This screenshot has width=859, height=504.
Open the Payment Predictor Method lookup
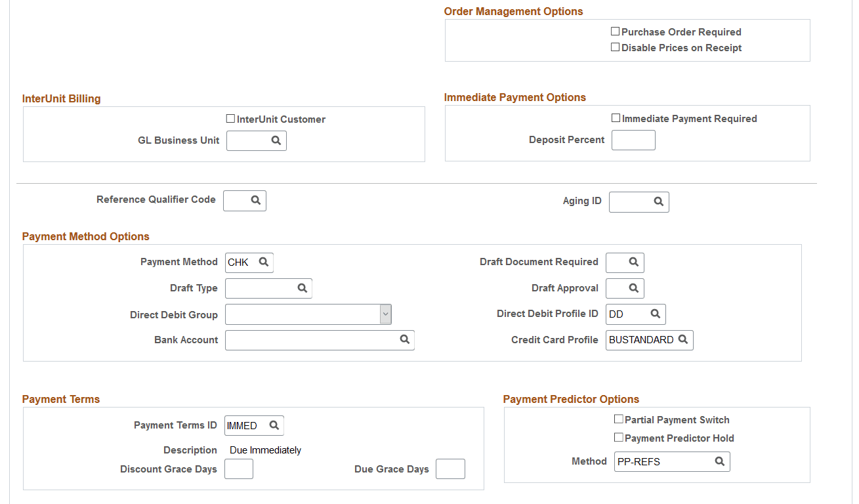[x=719, y=461]
